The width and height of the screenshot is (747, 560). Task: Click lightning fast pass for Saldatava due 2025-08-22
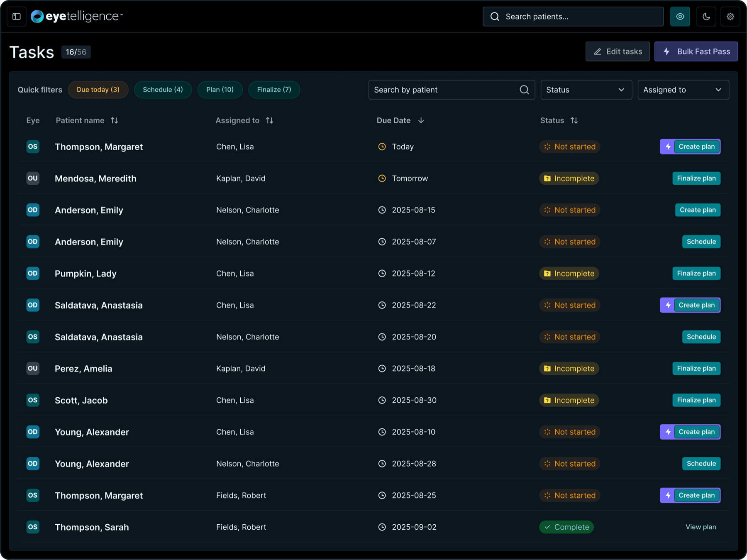tap(668, 305)
